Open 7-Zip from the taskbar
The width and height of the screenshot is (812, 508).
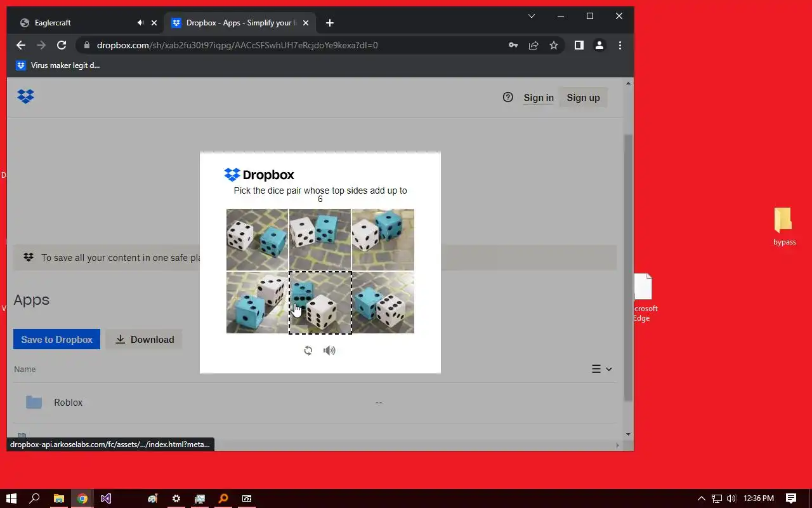247,498
